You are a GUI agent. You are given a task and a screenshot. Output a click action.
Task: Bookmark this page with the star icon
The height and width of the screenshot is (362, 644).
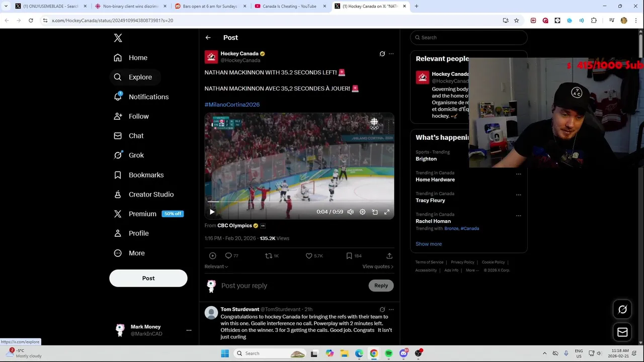516,20
